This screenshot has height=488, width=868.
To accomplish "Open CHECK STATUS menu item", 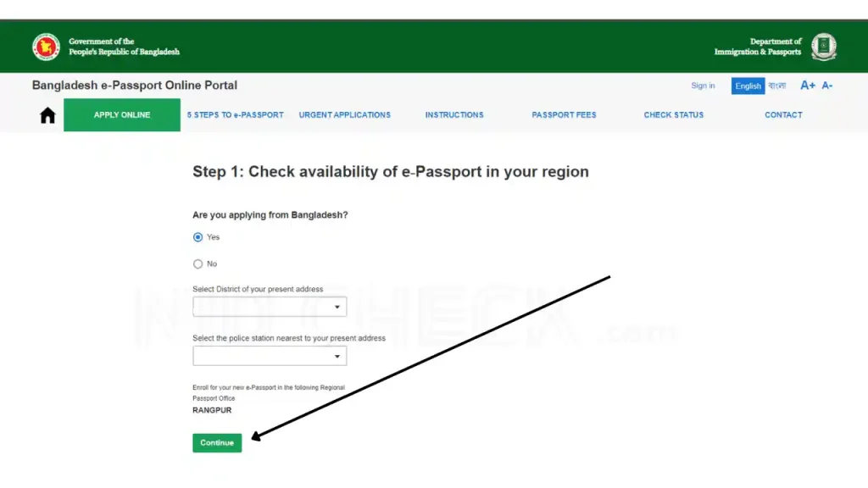I will click(x=674, y=115).
